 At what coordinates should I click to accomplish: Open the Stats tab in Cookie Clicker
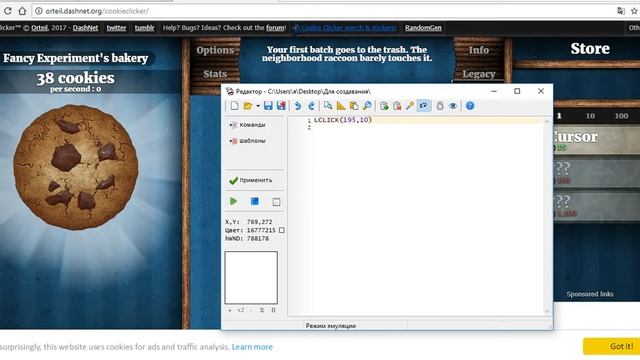(215, 74)
